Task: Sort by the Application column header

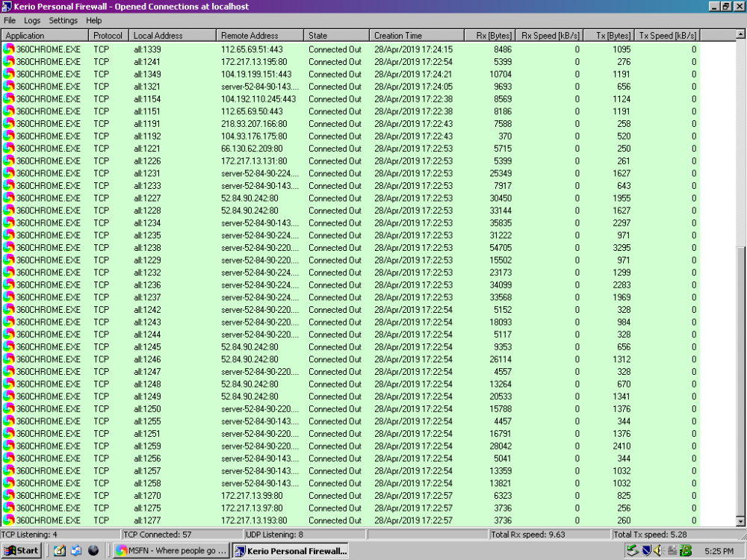Action: tap(45, 36)
